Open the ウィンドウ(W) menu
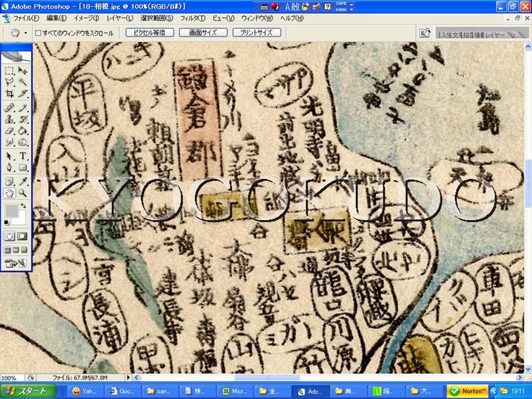532x399 pixels. pyautogui.click(x=257, y=18)
